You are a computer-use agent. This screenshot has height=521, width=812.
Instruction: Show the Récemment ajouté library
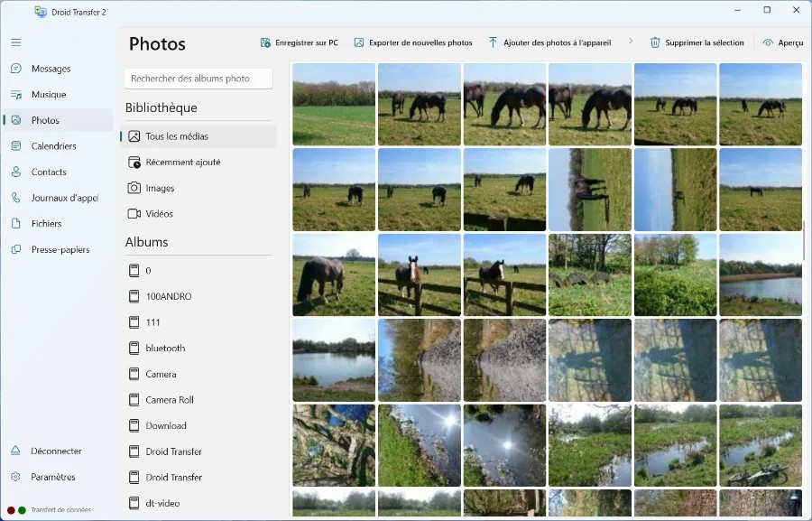point(198,163)
